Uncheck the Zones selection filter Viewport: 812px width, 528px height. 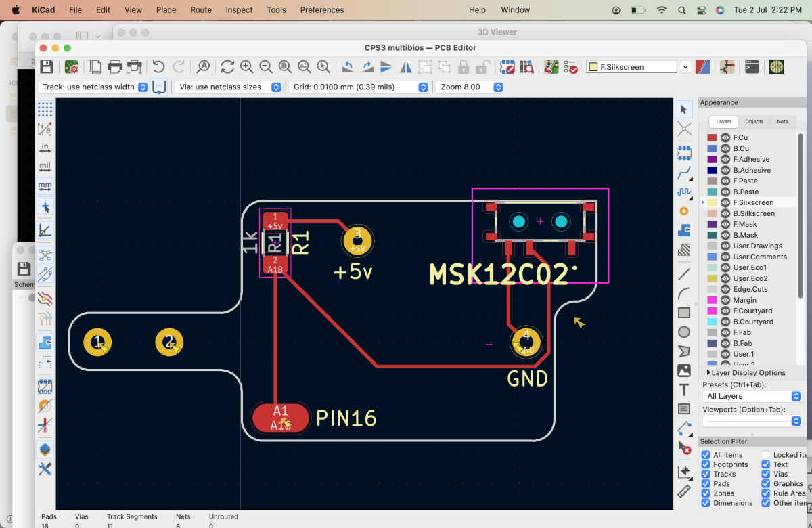coord(706,493)
